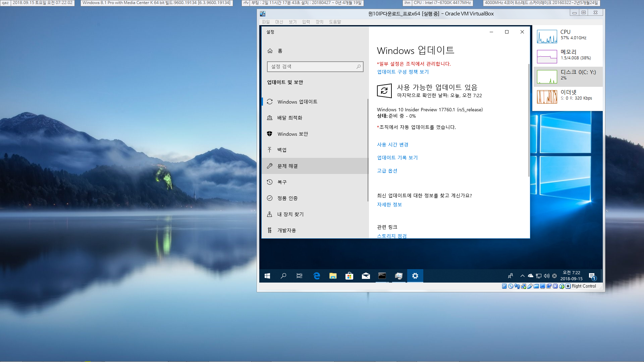Viewport: 644px width, 362px height.
Task: Click VirtualBox CPU chip status icon
Action: (x=555, y=286)
